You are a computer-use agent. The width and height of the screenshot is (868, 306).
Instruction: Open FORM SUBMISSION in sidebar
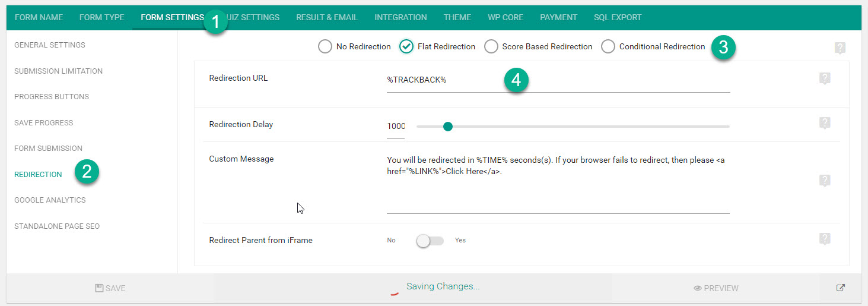click(49, 149)
